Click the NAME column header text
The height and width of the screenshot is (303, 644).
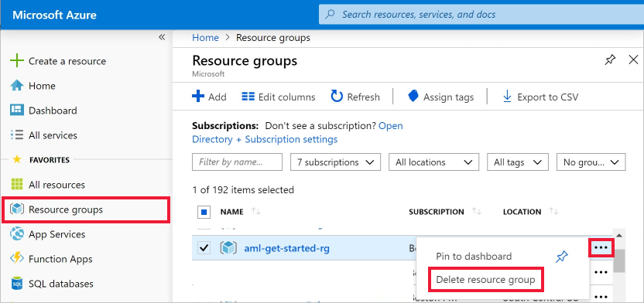pos(231,212)
